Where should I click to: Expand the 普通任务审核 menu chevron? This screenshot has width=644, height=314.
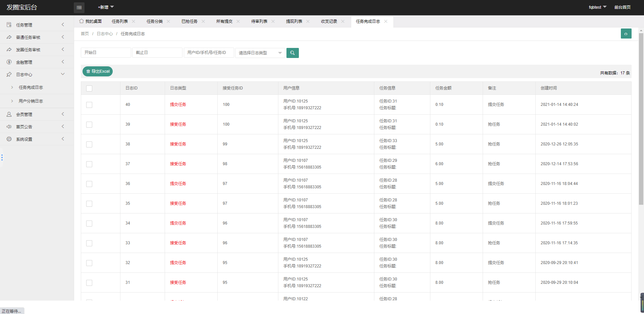[x=63, y=37]
